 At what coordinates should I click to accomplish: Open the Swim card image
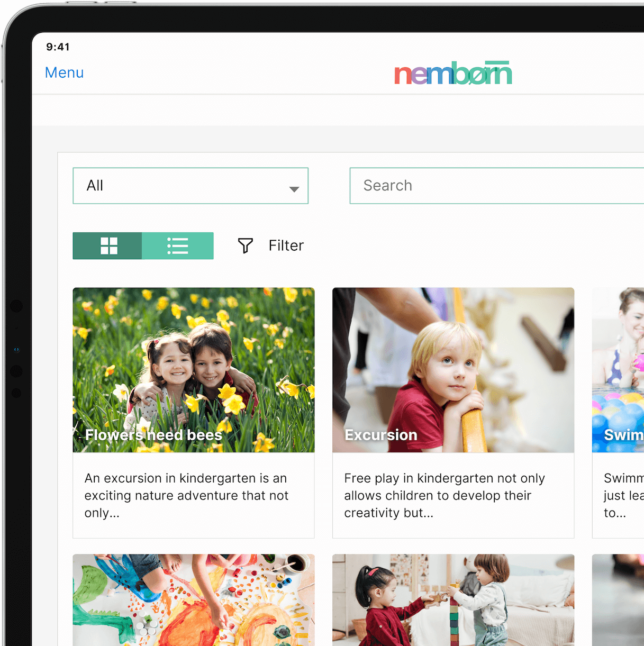tap(618, 370)
